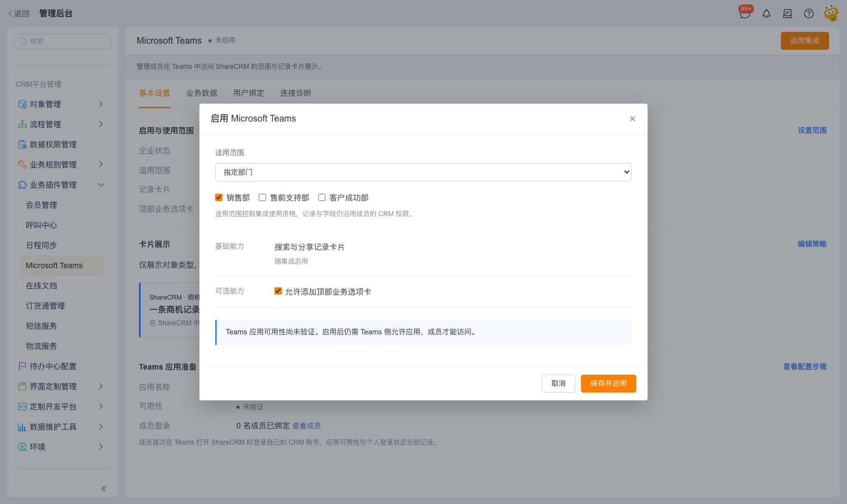847x504 pixels.
Task: Open the notifications bell
Action: pos(766,13)
